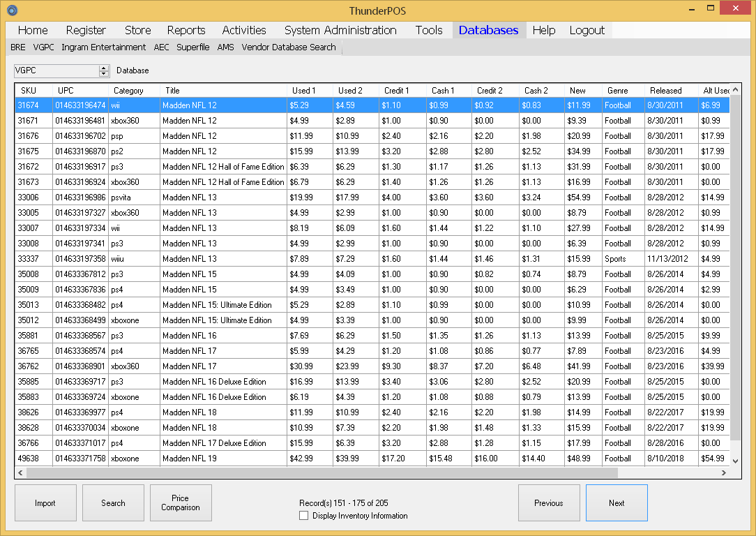Open the Reports menu
The image size is (756, 536).
click(186, 30)
